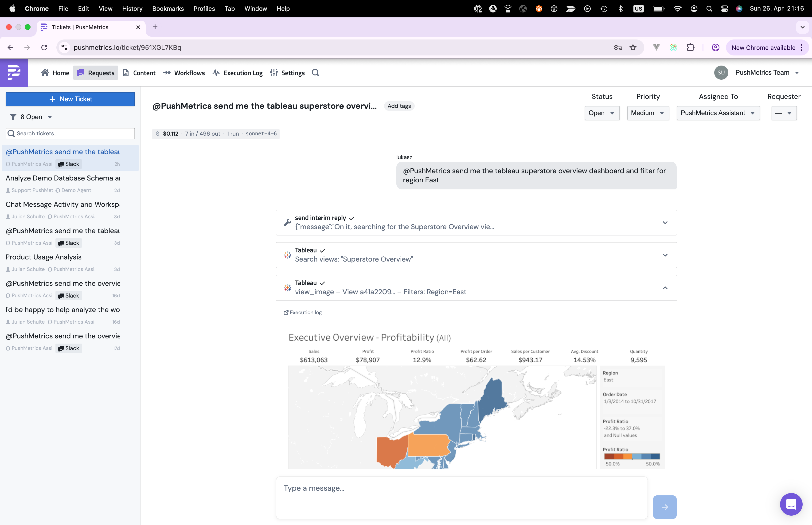Reload the page in Chrome
The height and width of the screenshot is (525, 812).
pyautogui.click(x=44, y=47)
